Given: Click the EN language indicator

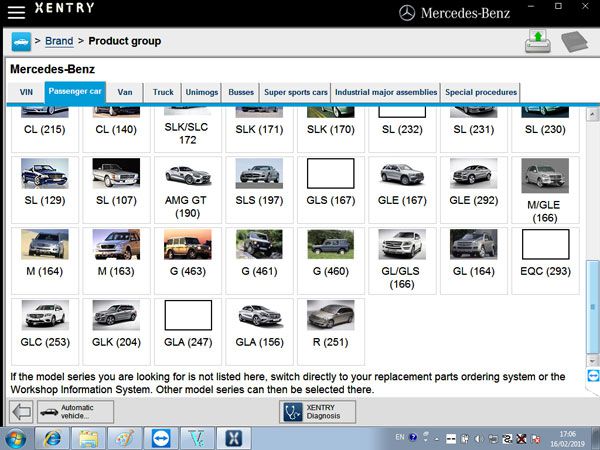Looking at the screenshot, I should (x=399, y=437).
